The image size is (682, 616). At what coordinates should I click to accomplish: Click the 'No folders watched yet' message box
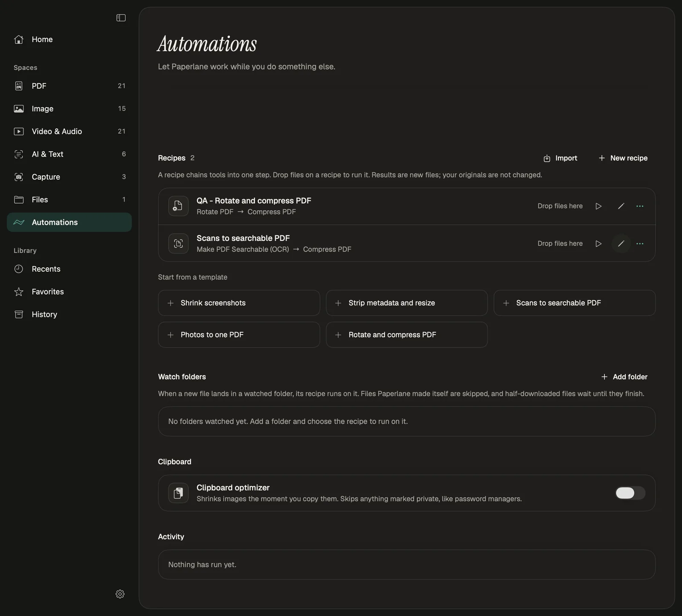pyautogui.click(x=407, y=421)
